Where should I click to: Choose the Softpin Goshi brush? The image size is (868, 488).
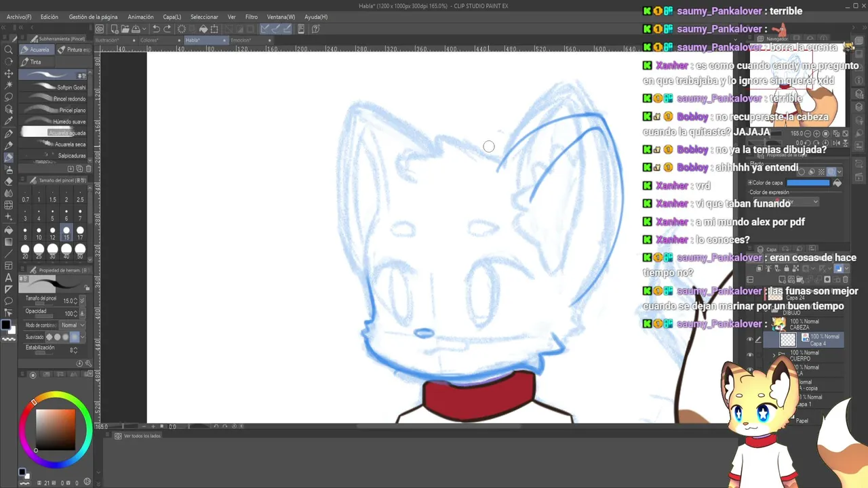tap(54, 87)
